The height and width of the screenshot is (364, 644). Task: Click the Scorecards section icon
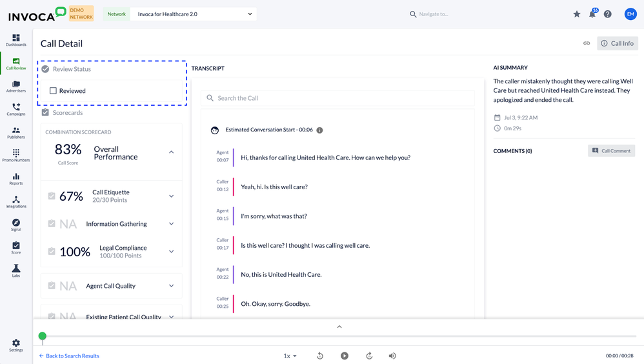click(45, 112)
